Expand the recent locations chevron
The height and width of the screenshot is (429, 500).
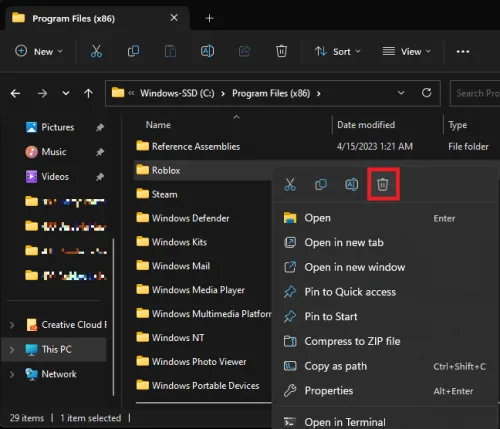click(66, 93)
